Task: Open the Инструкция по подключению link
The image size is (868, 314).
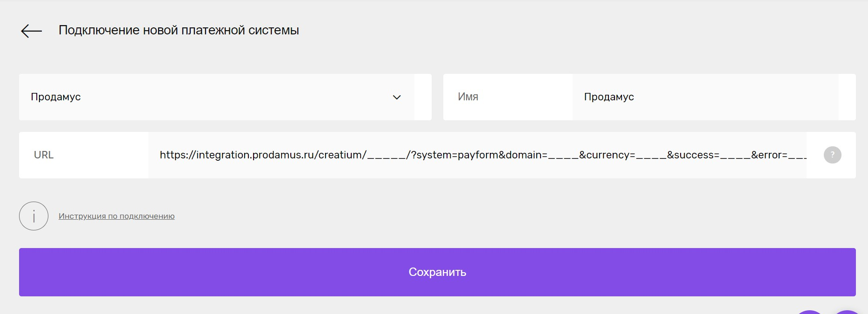Action: click(x=117, y=216)
